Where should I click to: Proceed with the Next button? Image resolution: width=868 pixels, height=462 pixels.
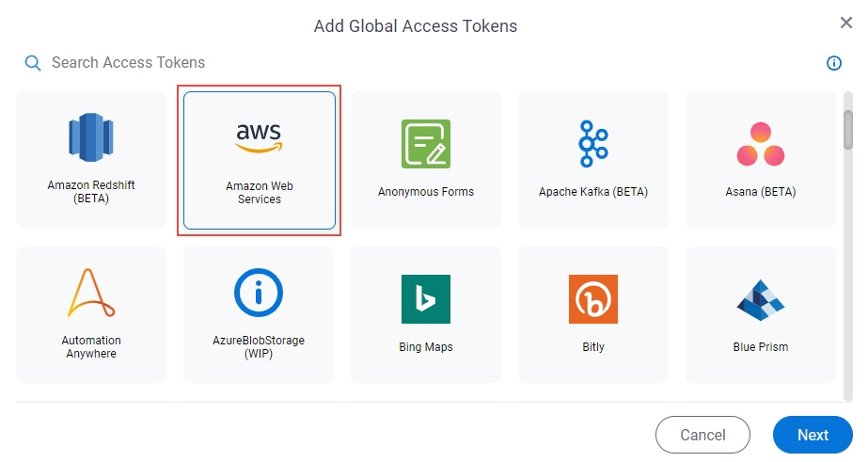813,435
